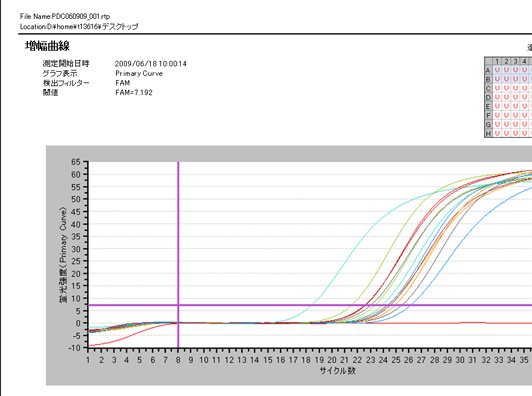This screenshot has height=396, width=532.
Task: Select plate row header E
Action: pyautogui.click(x=488, y=107)
